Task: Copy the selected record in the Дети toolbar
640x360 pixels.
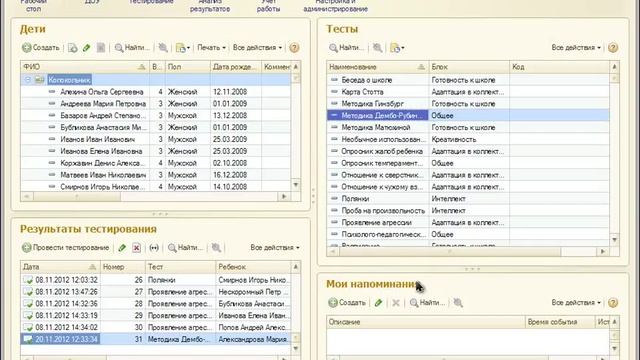Action: pyautogui.click(x=73, y=48)
